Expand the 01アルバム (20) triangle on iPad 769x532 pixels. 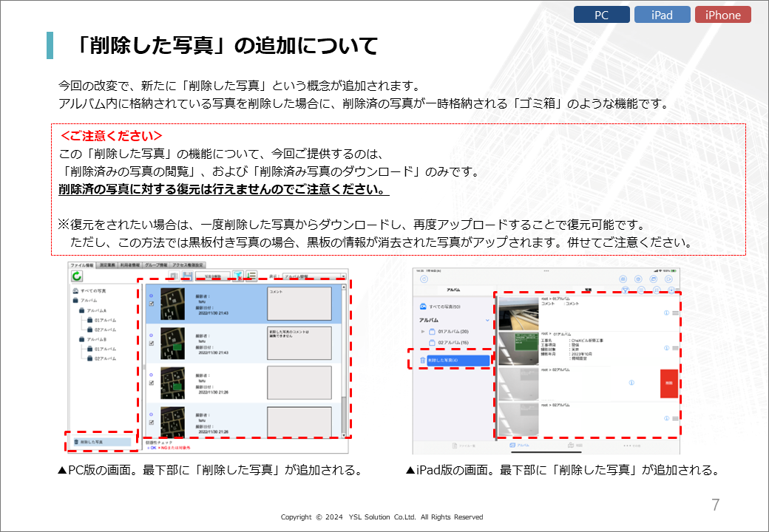click(x=423, y=332)
